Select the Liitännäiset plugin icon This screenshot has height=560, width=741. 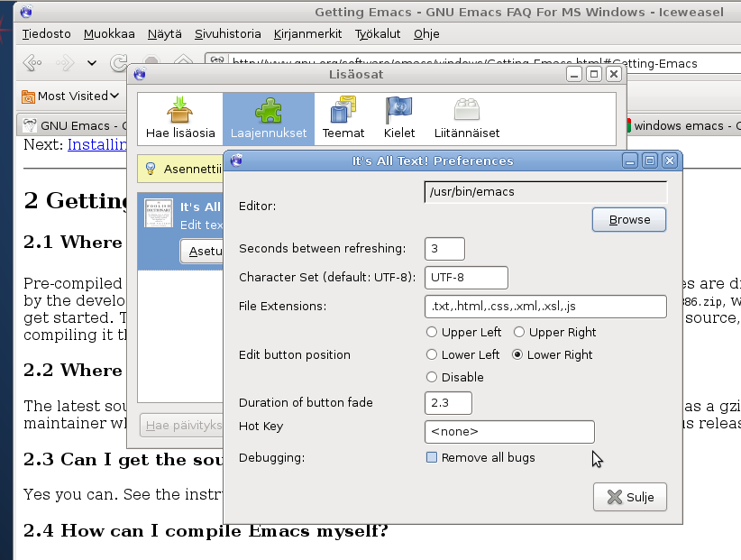click(x=466, y=119)
